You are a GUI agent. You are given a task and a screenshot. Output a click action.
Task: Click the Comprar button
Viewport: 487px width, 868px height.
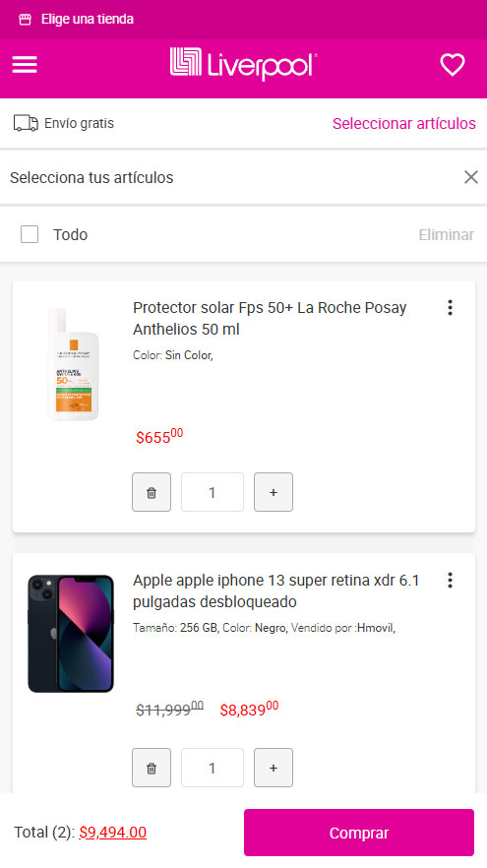(x=359, y=833)
